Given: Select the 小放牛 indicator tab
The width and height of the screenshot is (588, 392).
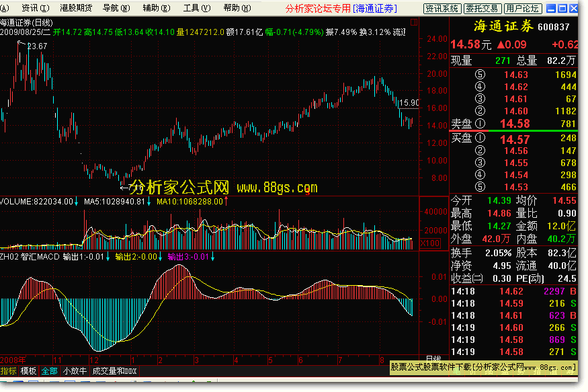Looking at the screenshot, I should 75,371.
